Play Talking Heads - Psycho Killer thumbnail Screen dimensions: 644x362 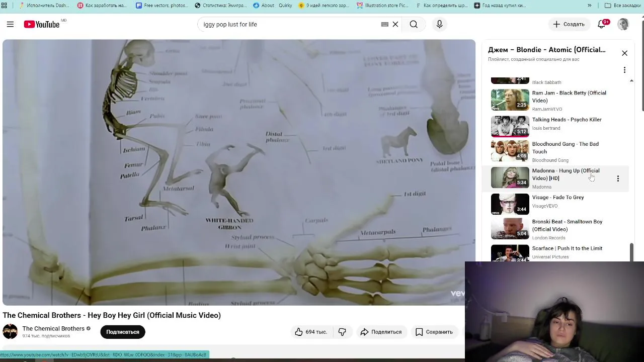510,126
